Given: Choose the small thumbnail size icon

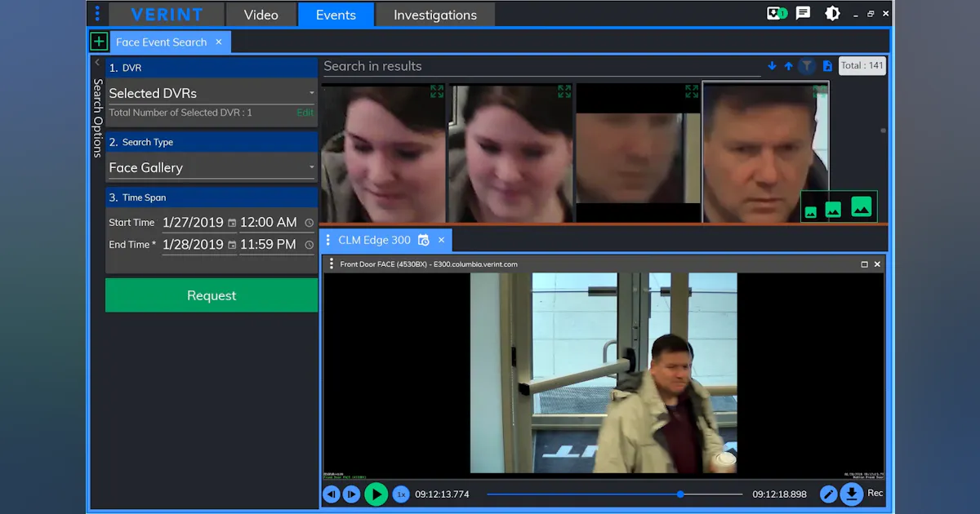Looking at the screenshot, I should coord(811,212).
